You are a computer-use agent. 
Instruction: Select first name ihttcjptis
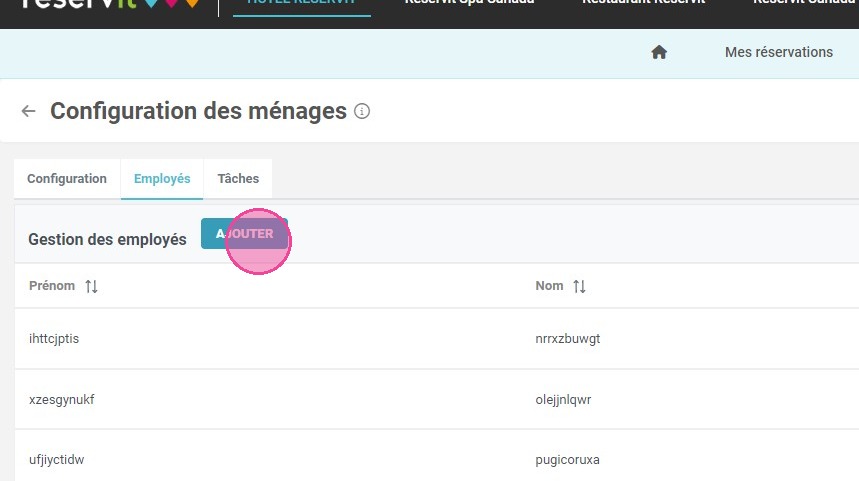tap(54, 339)
